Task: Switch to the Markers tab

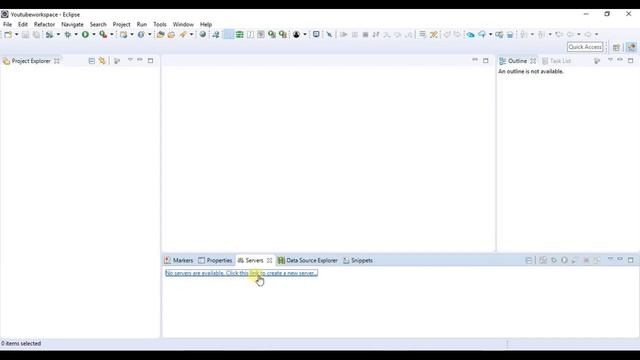Action: 179,260
